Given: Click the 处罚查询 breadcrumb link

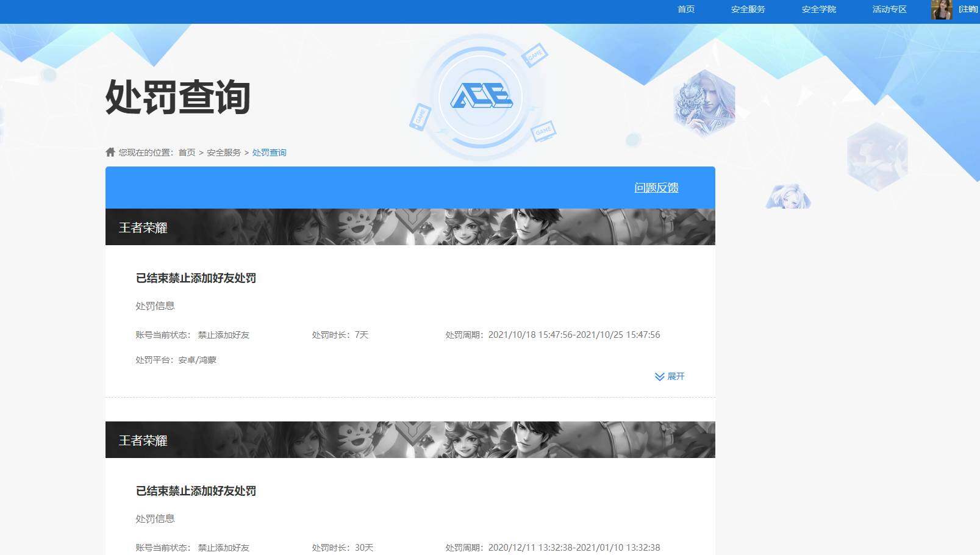Looking at the screenshot, I should (270, 152).
